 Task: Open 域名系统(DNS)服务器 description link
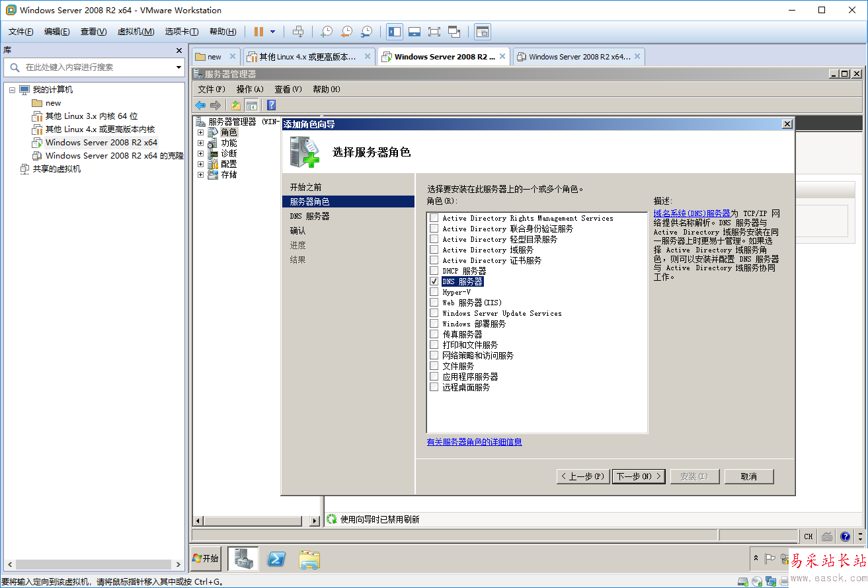[x=692, y=213]
